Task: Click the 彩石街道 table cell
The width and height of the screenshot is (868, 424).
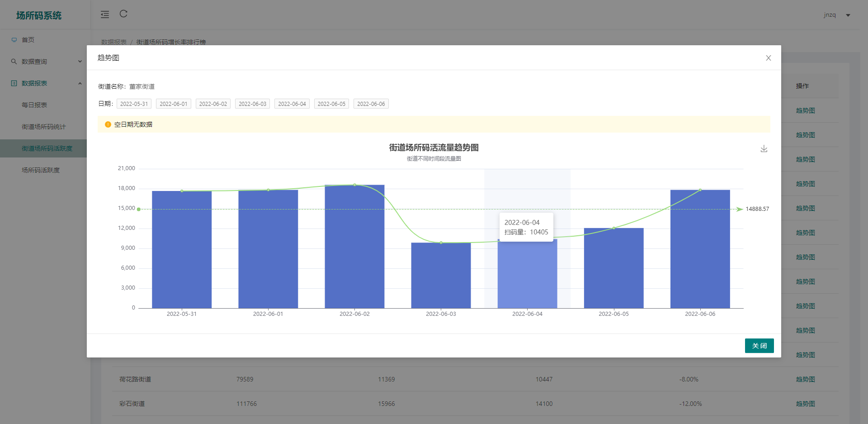Action: 132,404
